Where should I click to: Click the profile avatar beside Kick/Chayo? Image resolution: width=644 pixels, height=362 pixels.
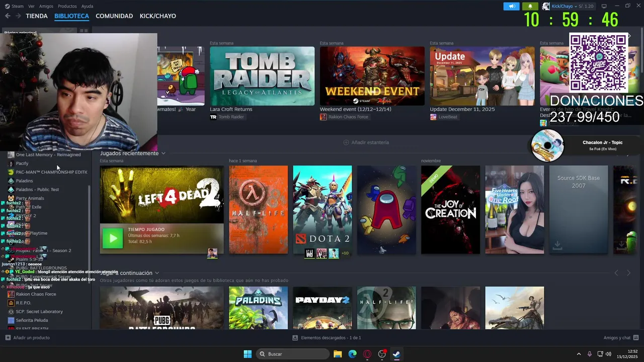click(x=546, y=6)
